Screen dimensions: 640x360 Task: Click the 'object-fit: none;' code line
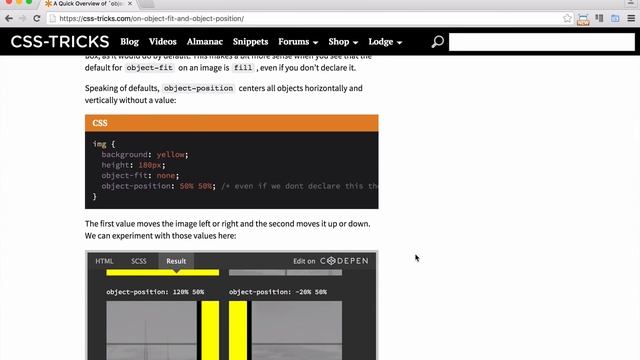tap(140, 175)
